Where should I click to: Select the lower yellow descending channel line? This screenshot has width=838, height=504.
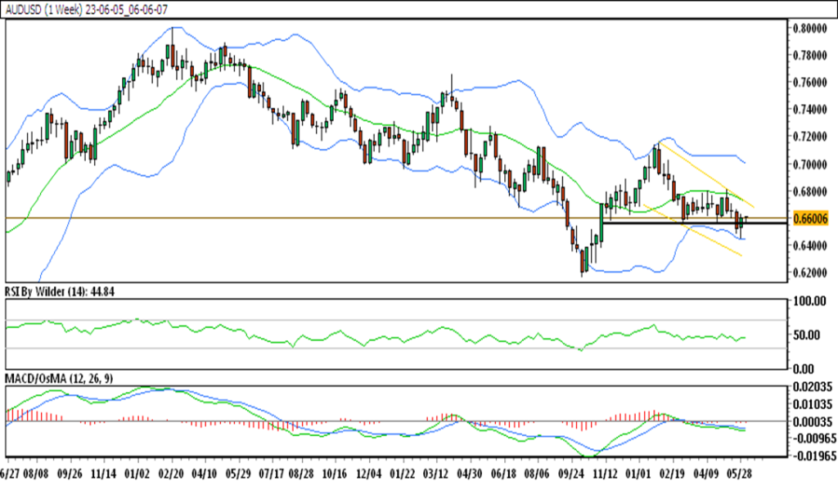(692, 231)
